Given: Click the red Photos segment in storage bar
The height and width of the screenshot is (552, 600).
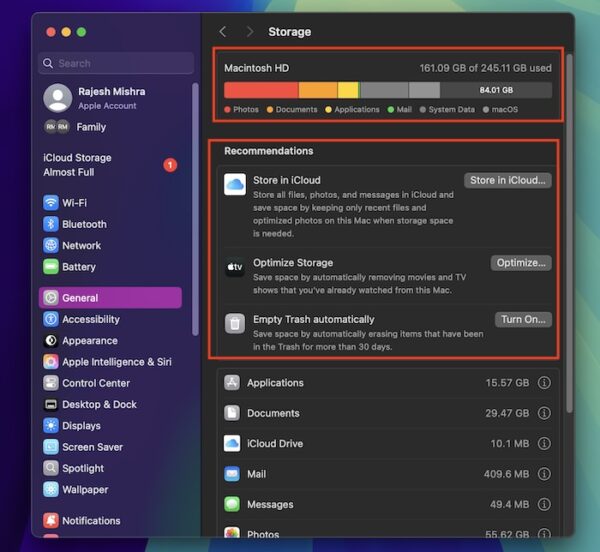Looking at the screenshot, I should tap(260, 90).
